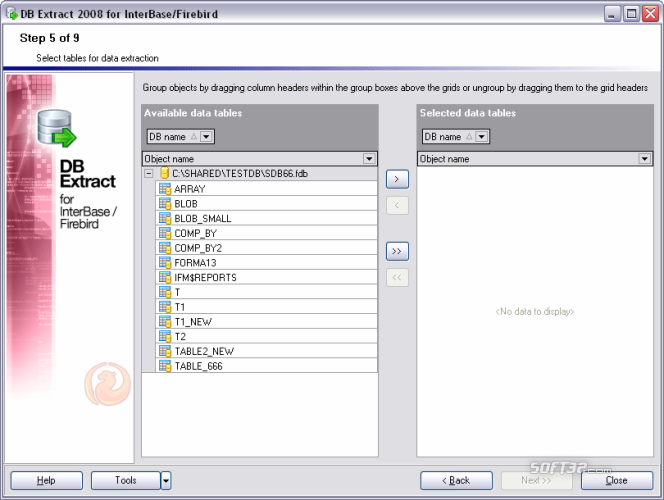Move selected table to the right list
Screen dimensions: 664x500
click(x=397, y=179)
